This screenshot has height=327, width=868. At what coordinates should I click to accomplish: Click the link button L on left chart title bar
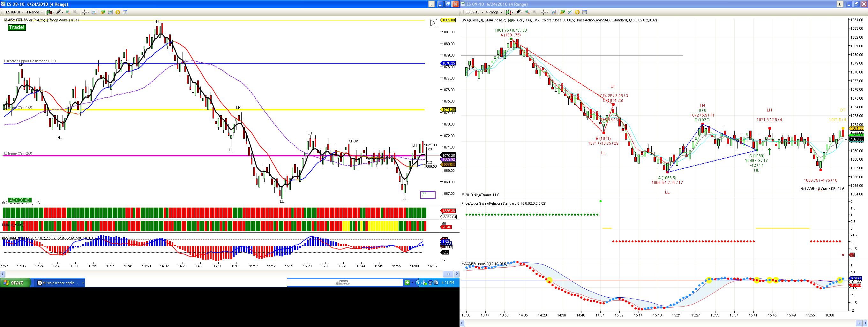[x=431, y=4]
